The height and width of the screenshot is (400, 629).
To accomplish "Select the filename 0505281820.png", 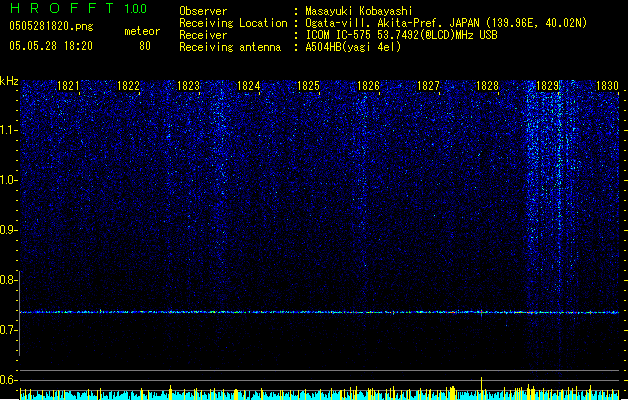I will pos(51,26).
